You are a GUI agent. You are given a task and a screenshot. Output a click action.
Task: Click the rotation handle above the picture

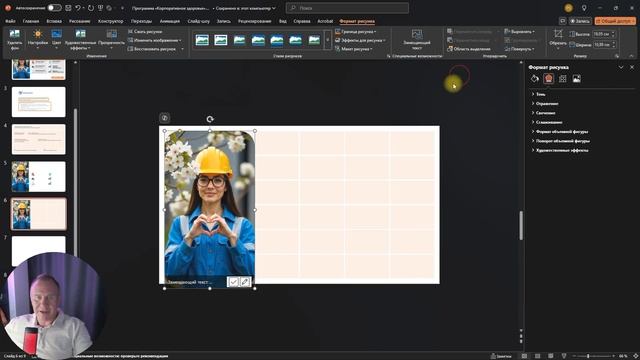210,119
